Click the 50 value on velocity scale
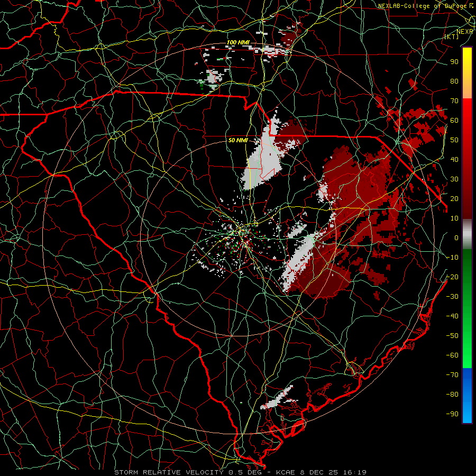The image size is (476, 476). 454,140
